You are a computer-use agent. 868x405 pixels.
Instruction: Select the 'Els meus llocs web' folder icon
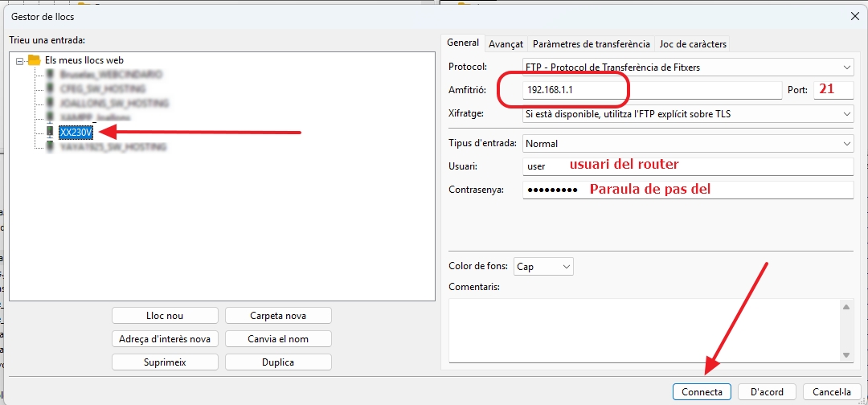pos(35,59)
